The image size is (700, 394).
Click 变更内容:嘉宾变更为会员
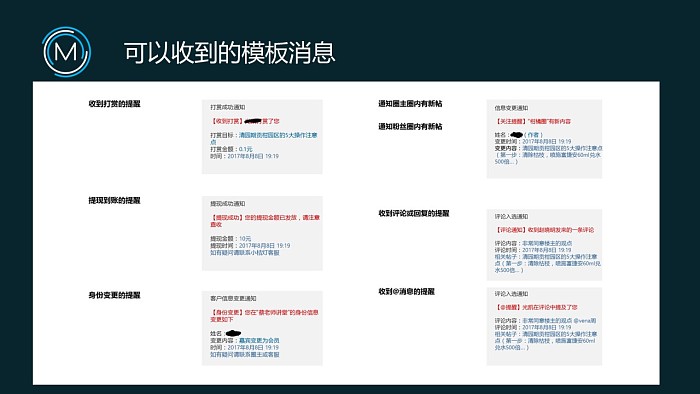(245, 340)
